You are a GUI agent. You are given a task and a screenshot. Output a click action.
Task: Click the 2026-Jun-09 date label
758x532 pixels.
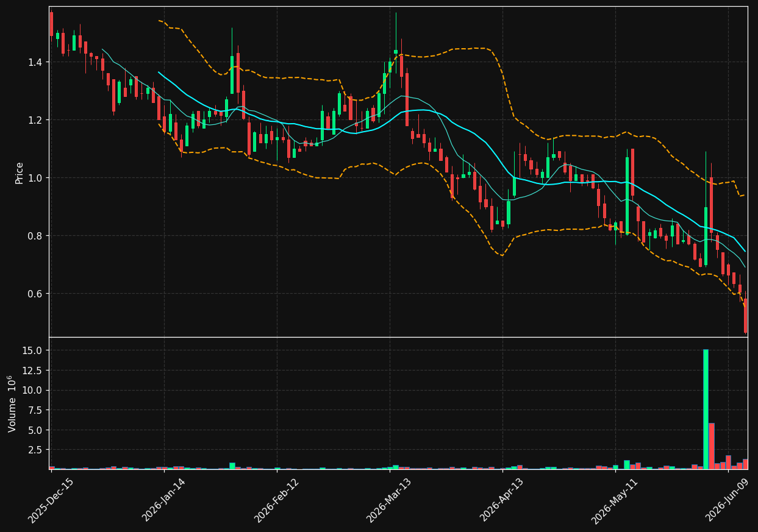728,500
